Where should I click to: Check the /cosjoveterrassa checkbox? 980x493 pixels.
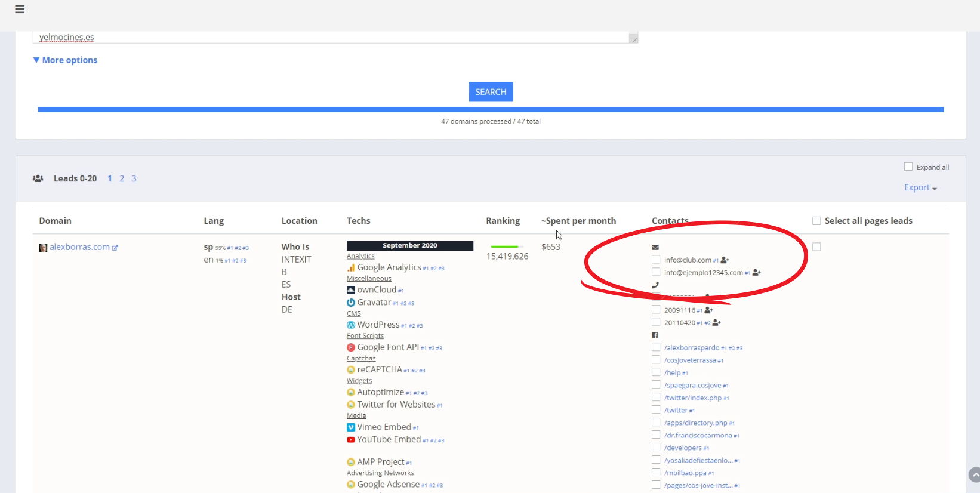click(656, 360)
